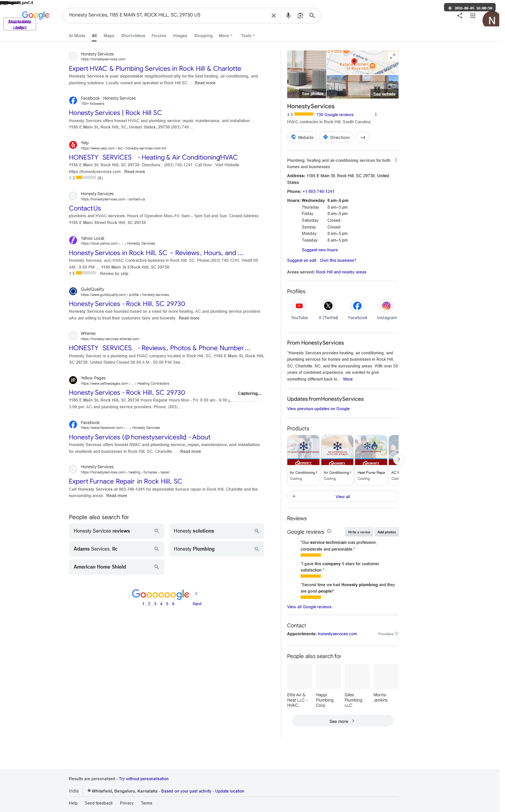This screenshot has height=812, width=505.
Task: Click View all products button
Action: pyautogui.click(x=342, y=497)
